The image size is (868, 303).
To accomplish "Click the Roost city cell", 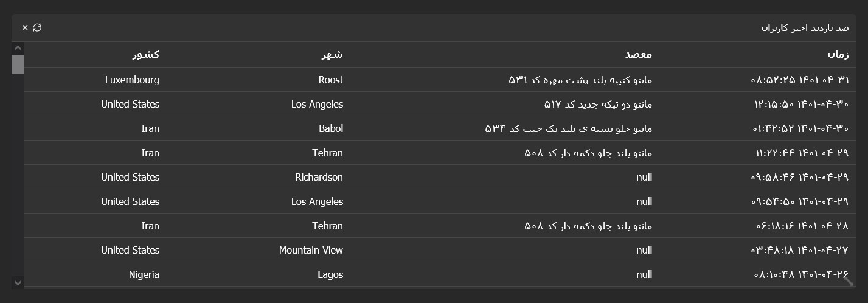I will coord(331,80).
